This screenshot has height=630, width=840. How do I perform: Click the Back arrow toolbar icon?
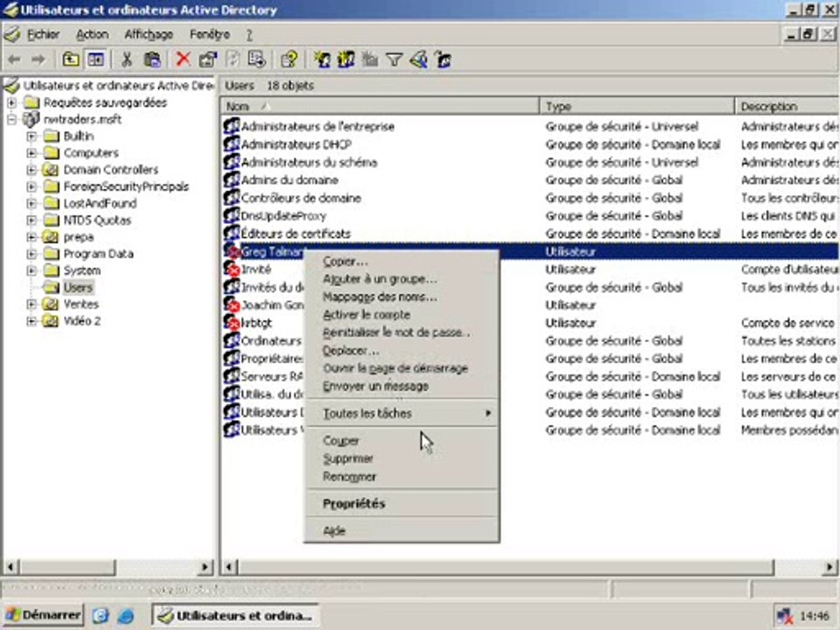(15, 59)
